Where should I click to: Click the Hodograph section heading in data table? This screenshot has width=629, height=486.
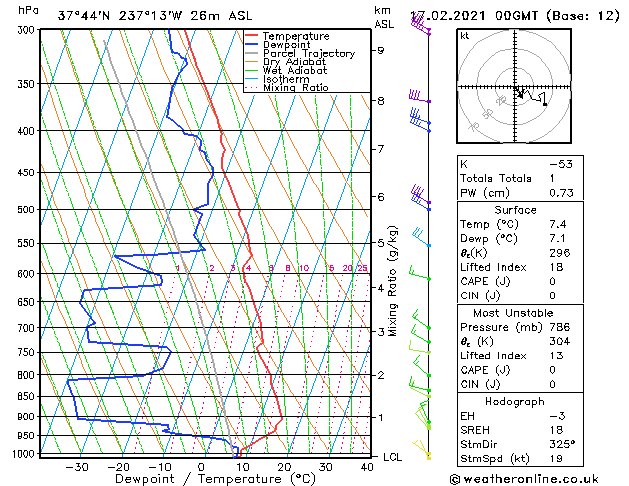[x=515, y=402]
